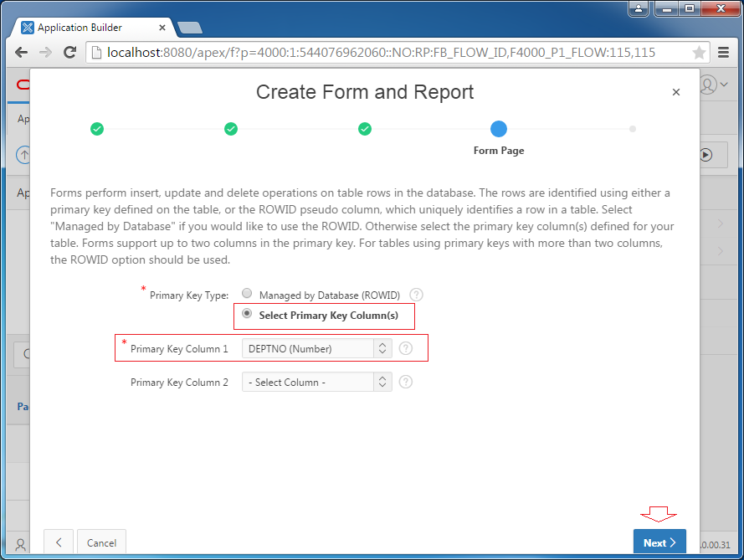The image size is (744, 560).
Task: Click the run play icon on background page
Action: pyautogui.click(x=706, y=155)
